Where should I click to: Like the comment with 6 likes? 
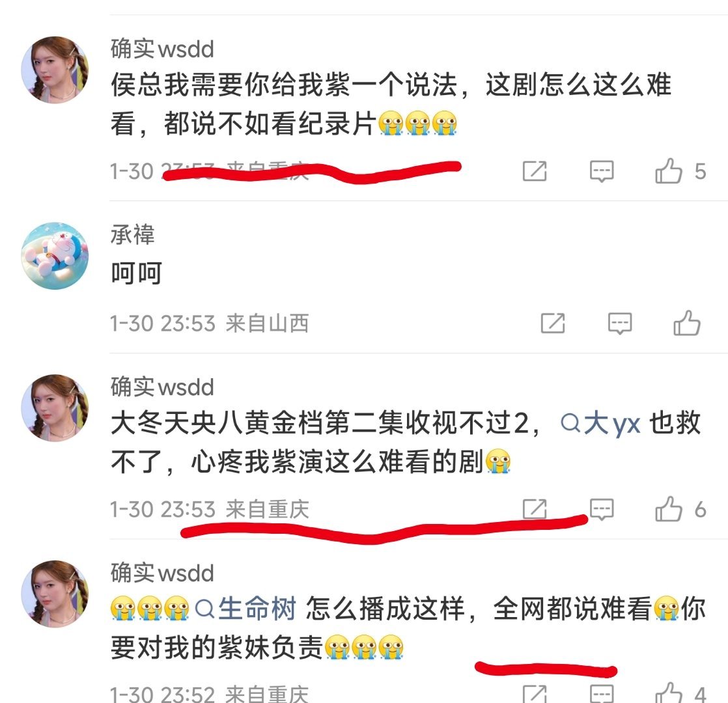(x=669, y=510)
